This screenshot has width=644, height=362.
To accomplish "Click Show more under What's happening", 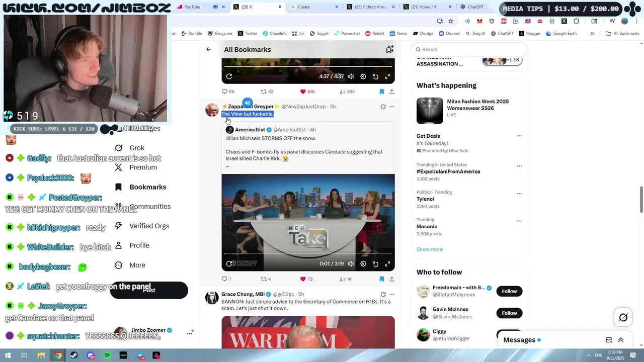I will click(429, 249).
